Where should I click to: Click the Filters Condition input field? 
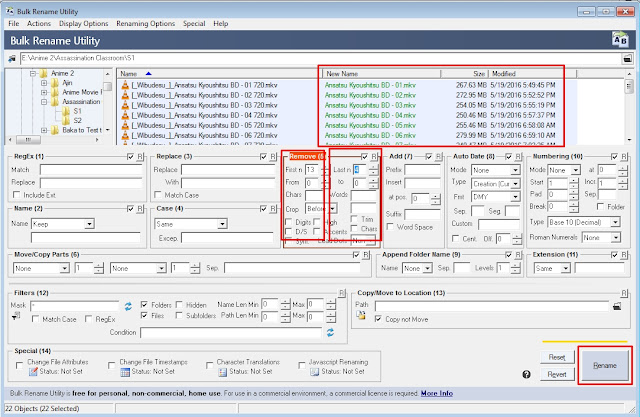(x=231, y=333)
